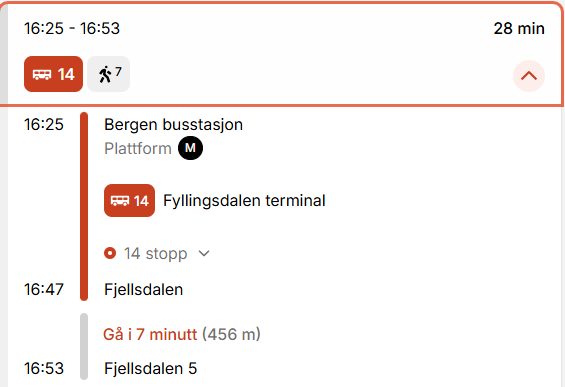The width and height of the screenshot is (565, 387).
Task: Click the walking 7 minutes badge
Action: (108, 74)
